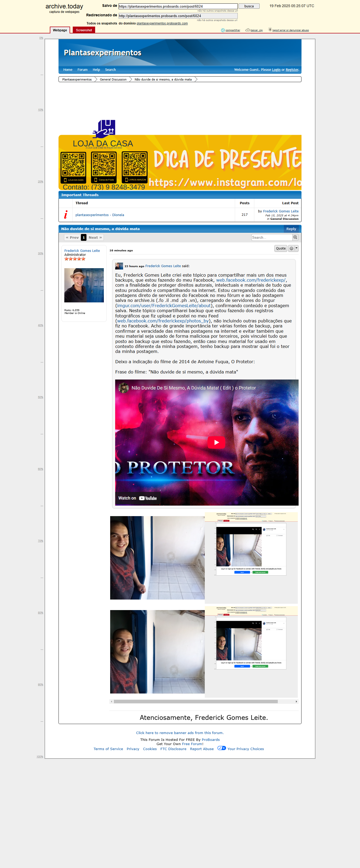This screenshot has height=868, width=360.
Task: Click horizontal scrollbar right arrow
Action: tap(296, 701)
